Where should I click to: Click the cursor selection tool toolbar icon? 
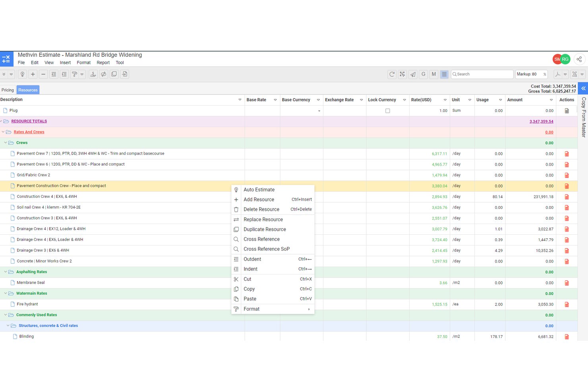[x=402, y=74]
